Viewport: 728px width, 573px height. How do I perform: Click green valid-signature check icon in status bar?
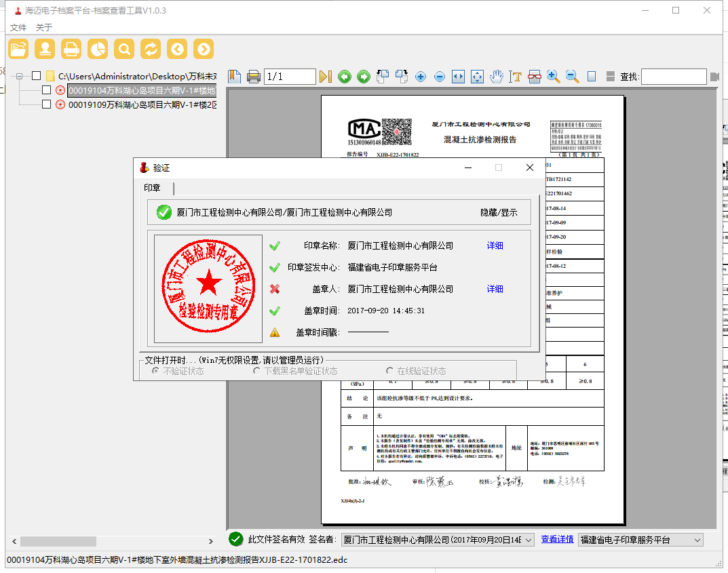coord(236,539)
